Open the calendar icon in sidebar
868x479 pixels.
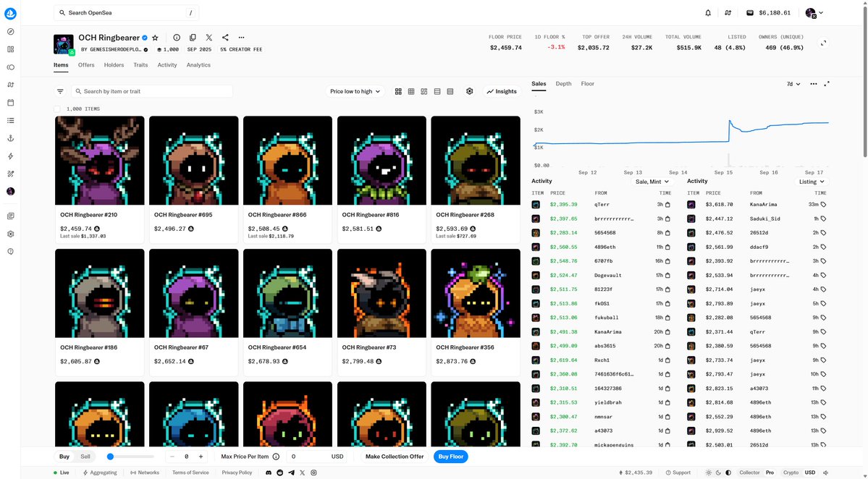point(11,103)
